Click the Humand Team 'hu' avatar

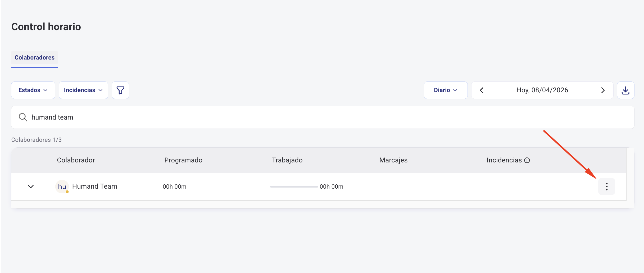62,186
